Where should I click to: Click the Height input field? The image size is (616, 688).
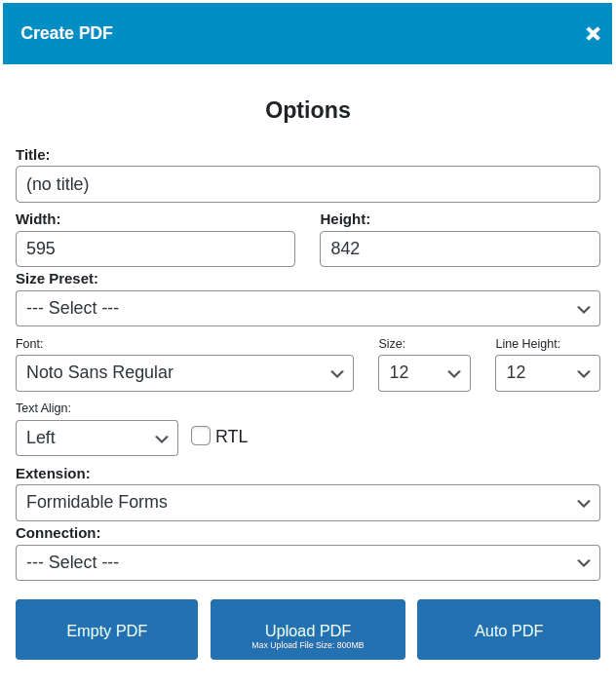459,248
